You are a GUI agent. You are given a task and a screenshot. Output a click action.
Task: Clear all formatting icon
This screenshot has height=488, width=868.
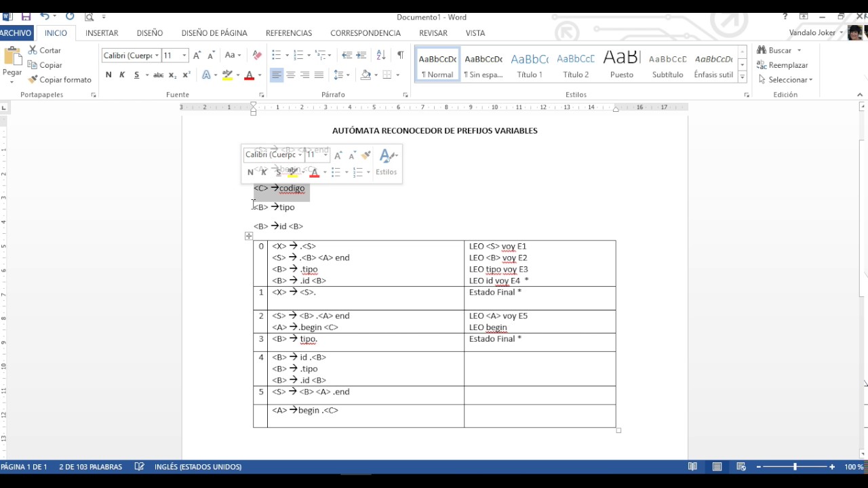pyautogui.click(x=257, y=55)
